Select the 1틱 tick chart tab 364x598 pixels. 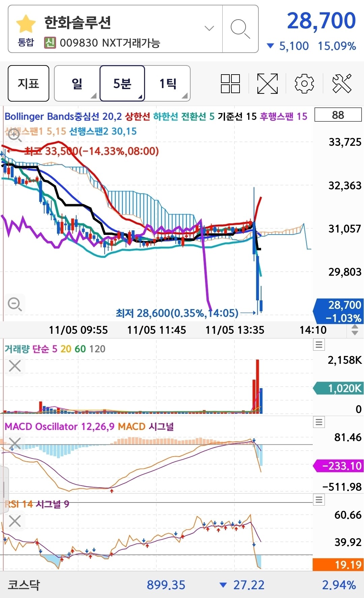coord(168,83)
